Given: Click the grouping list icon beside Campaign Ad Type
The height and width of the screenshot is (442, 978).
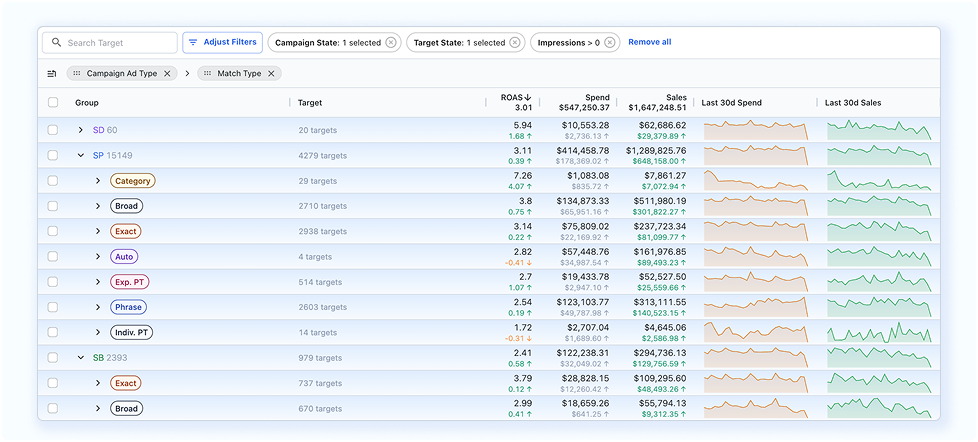Looking at the screenshot, I should [x=52, y=74].
